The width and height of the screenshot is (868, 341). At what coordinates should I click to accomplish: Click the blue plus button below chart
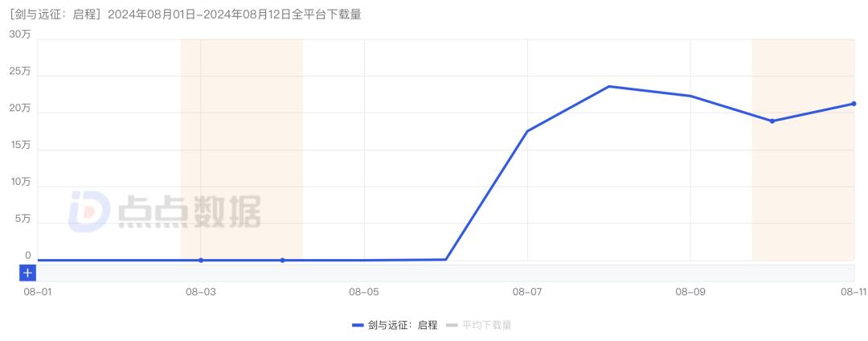[x=27, y=273]
